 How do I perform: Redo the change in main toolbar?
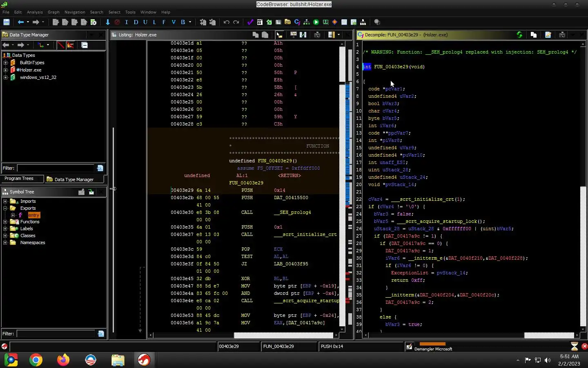coord(236,22)
